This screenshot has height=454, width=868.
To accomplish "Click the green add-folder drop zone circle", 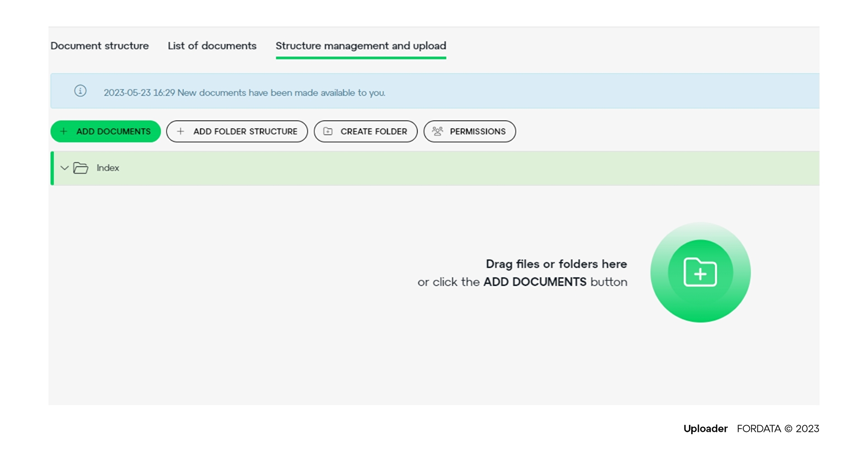I will [700, 272].
